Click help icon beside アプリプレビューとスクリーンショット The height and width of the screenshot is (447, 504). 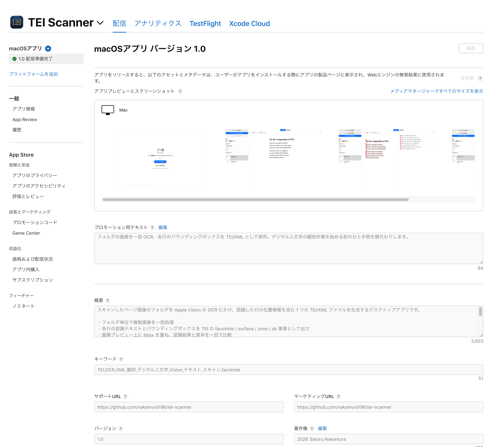(x=180, y=91)
